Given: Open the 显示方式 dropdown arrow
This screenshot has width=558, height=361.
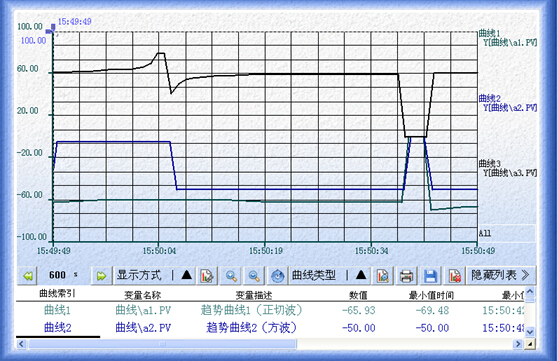Looking at the screenshot, I should pos(187,275).
